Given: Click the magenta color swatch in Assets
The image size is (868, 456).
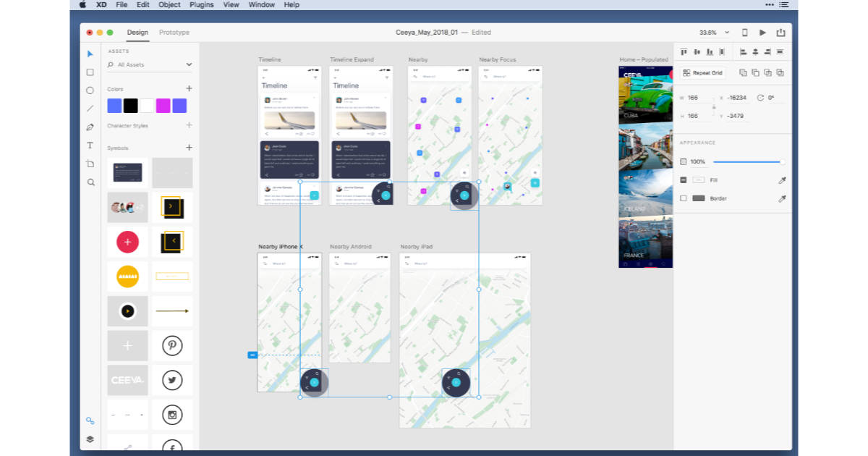Looking at the screenshot, I should coord(163,106).
